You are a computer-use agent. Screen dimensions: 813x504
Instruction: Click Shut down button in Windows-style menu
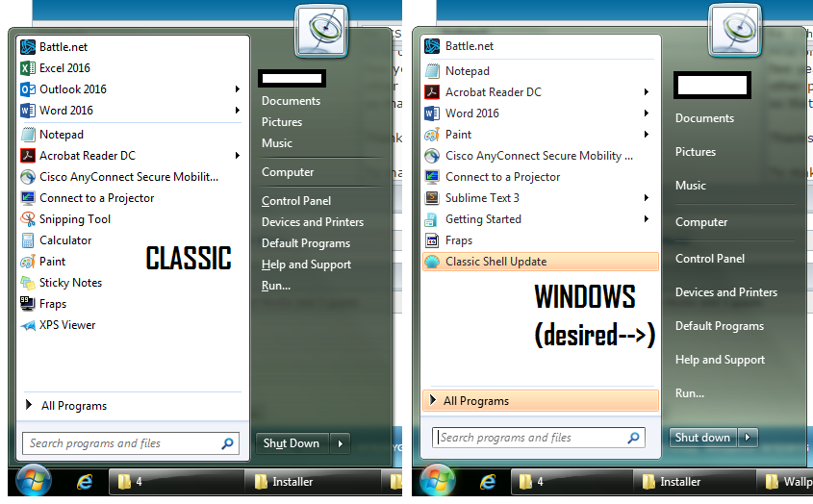pos(703,438)
